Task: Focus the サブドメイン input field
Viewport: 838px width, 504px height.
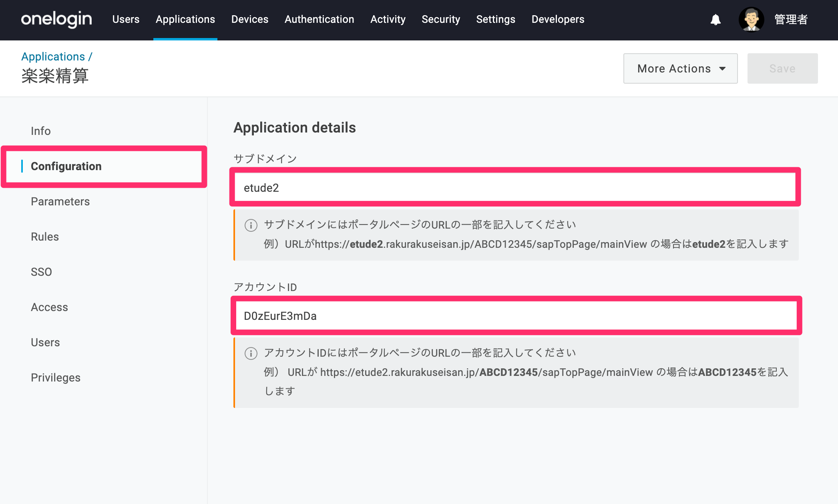Action: point(515,187)
